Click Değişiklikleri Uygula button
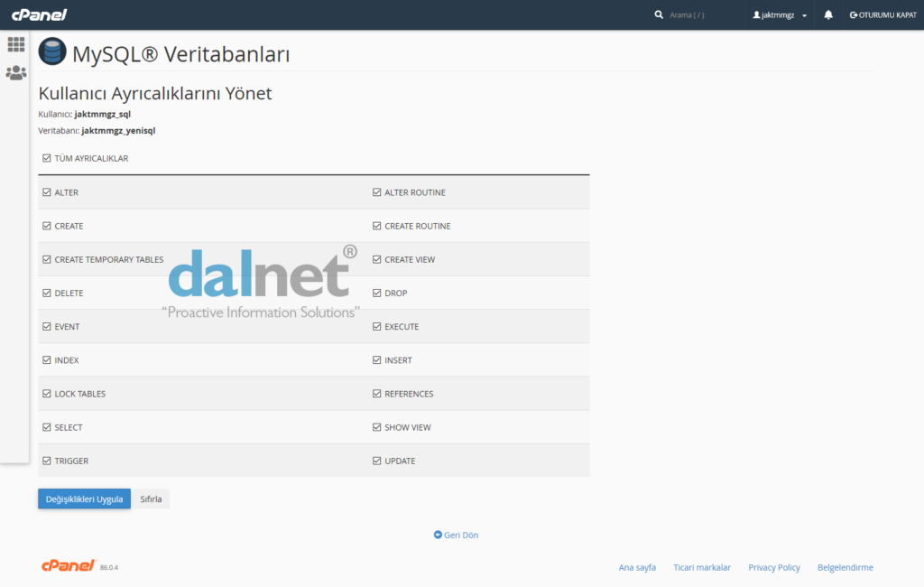The height and width of the screenshot is (587, 924). click(x=84, y=499)
